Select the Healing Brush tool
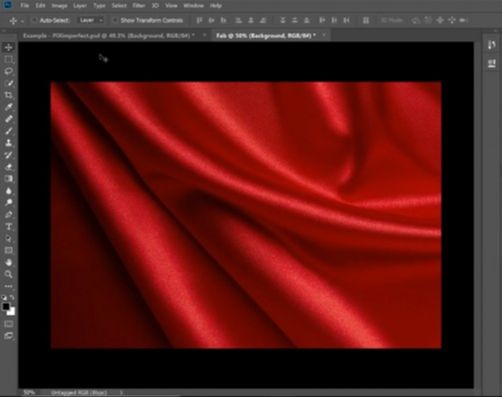The width and height of the screenshot is (502, 397). pos(9,119)
